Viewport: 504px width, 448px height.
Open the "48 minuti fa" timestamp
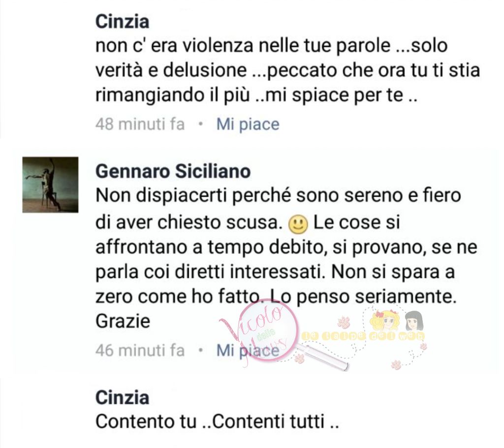140,124
